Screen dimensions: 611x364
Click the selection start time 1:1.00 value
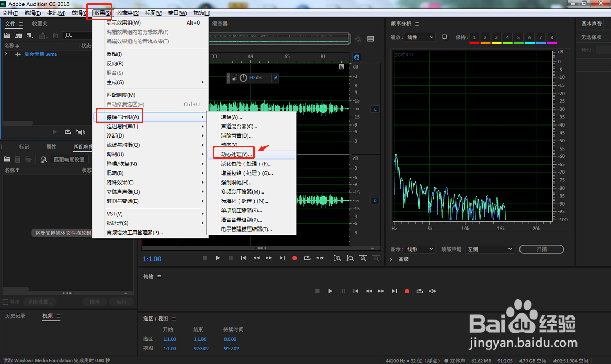170,339
